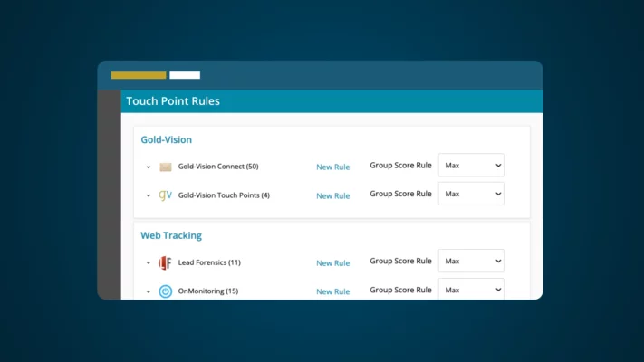The width and height of the screenshot is (644, 362).
Task: Click the OnMonitoring (15) label
Action: 207,291
